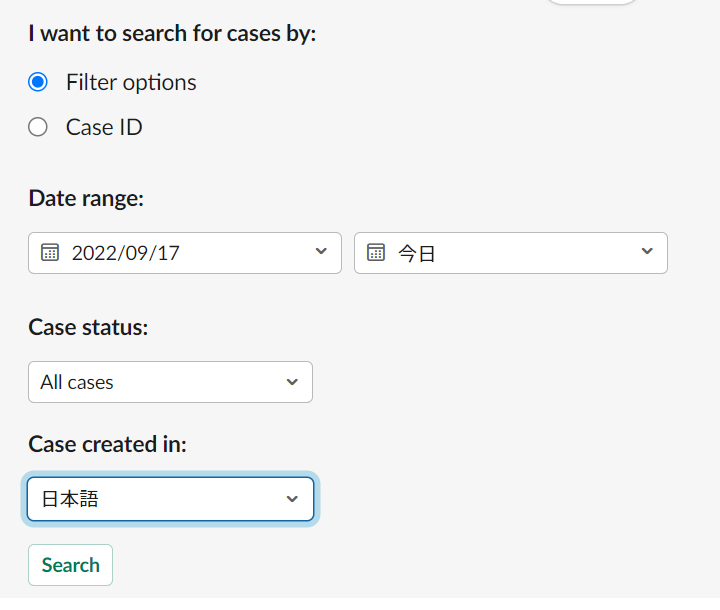Click the Date range heading
The height and width of the screenshot is (610, 720).
(86, 198)
